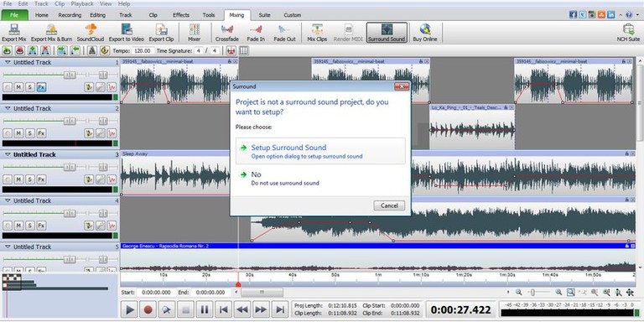
Task: Click the rewind button
Action: point(241,309)
